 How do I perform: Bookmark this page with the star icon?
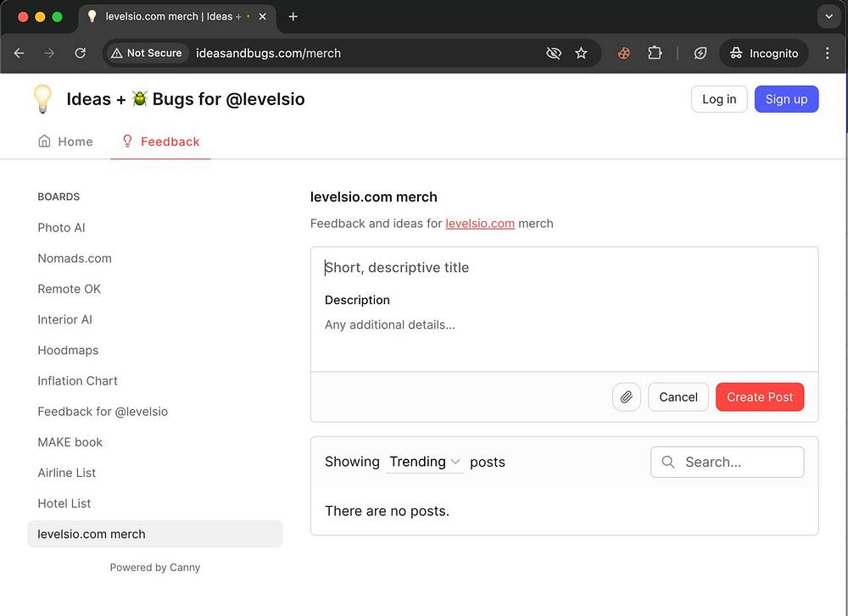581,53
